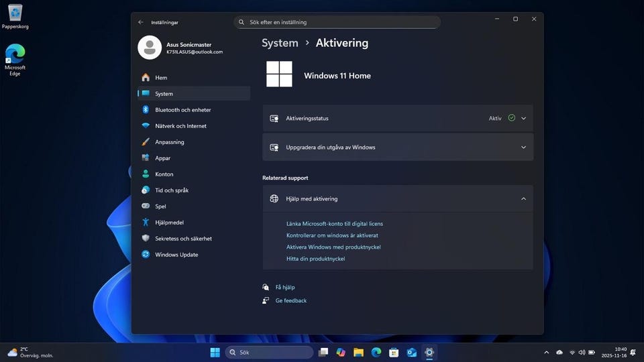The height and width of the screenshot is (362, 644).
Task: Open Länka Microsoft-konto till digital licens
Action: [334, 224]
